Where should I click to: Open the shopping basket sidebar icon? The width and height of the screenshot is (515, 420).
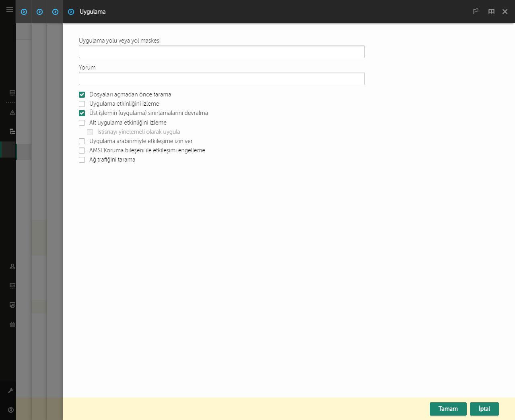(12, 324)
